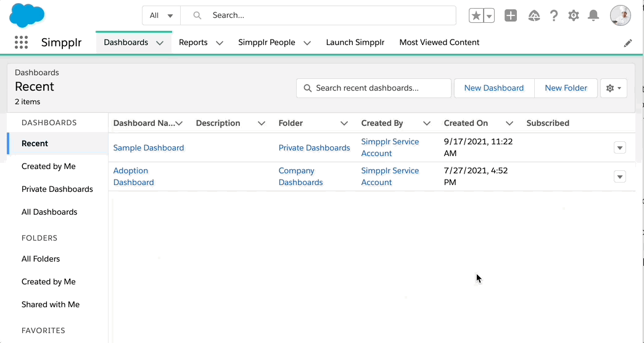
Task: Select Recent in Dashboards sidebar
Action: tap(57, 143)
